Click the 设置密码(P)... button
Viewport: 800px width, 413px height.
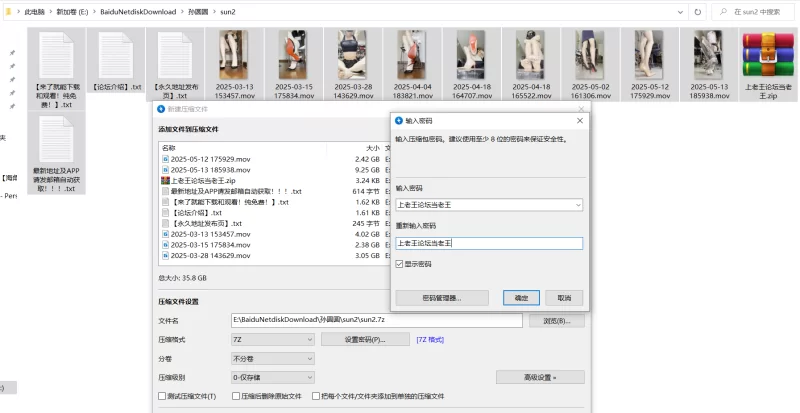click(x=365, y=339)
